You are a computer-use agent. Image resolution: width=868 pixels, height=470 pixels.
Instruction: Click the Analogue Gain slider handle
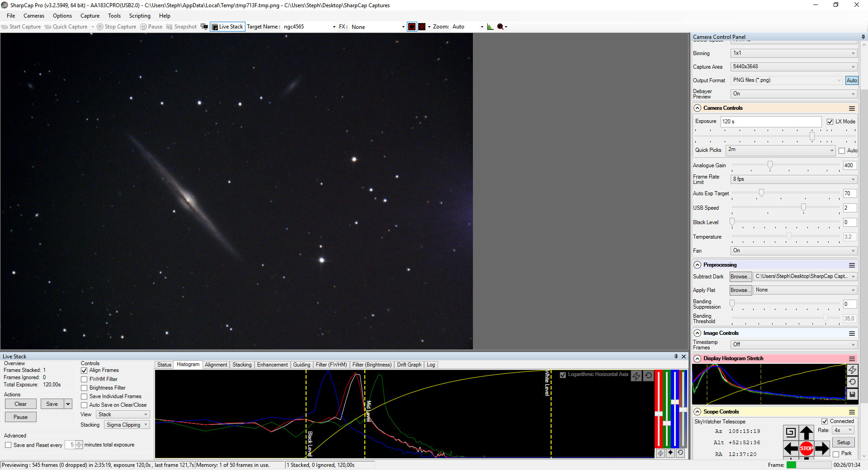click(770, 165)
